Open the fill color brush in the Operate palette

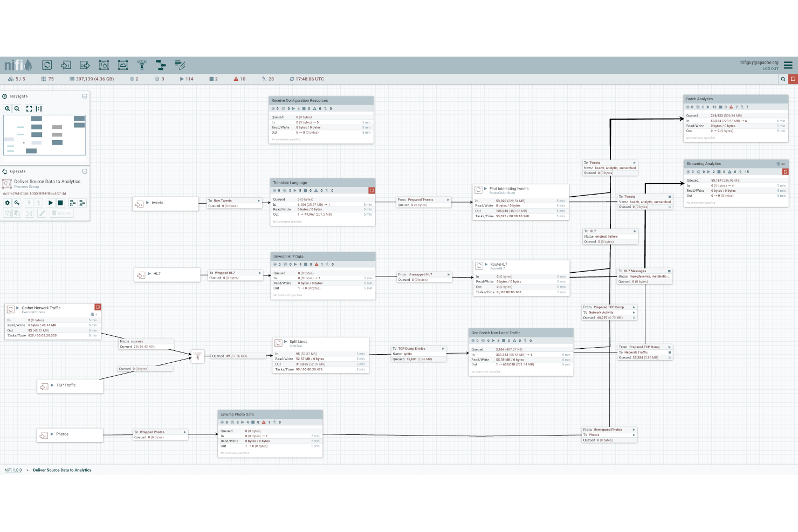(43, 212)
